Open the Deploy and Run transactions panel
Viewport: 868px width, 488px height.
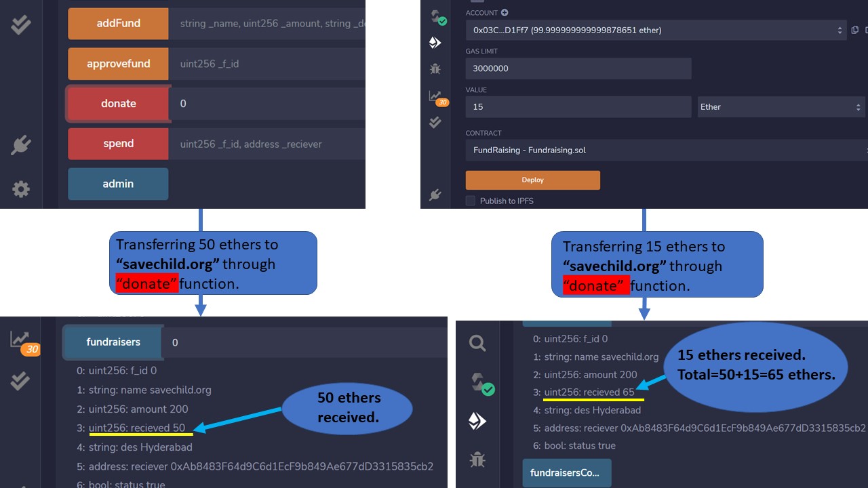436,42
